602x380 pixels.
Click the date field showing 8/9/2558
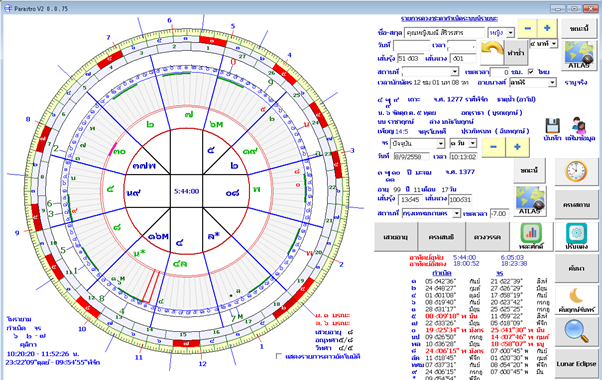pyautogui.click(x=411, y=156)
